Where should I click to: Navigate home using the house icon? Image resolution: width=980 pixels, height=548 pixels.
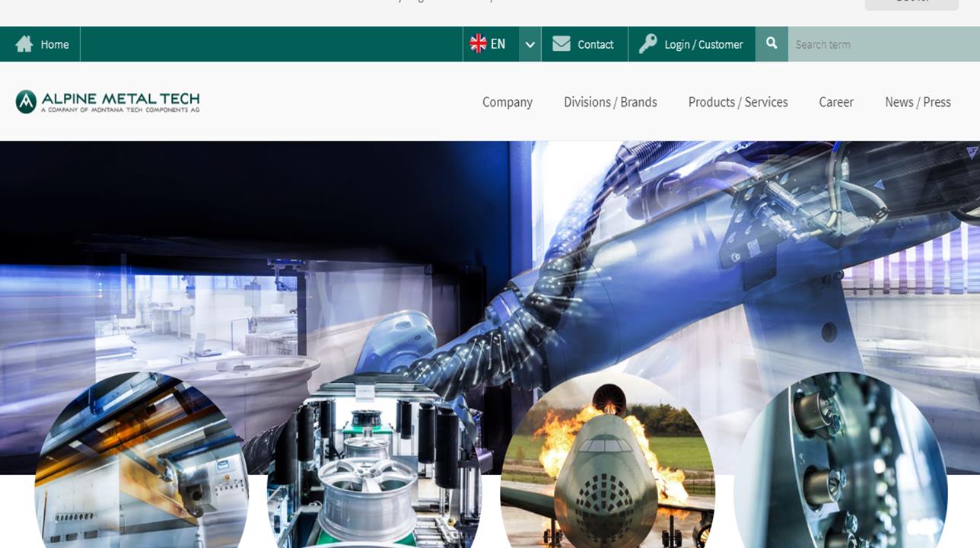(x=23, y=44)
